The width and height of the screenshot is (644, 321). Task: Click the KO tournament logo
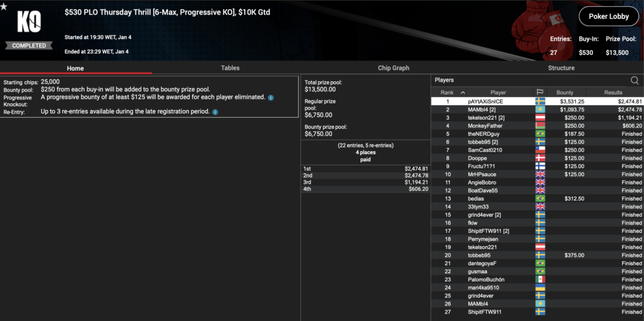tap(29, 23)
